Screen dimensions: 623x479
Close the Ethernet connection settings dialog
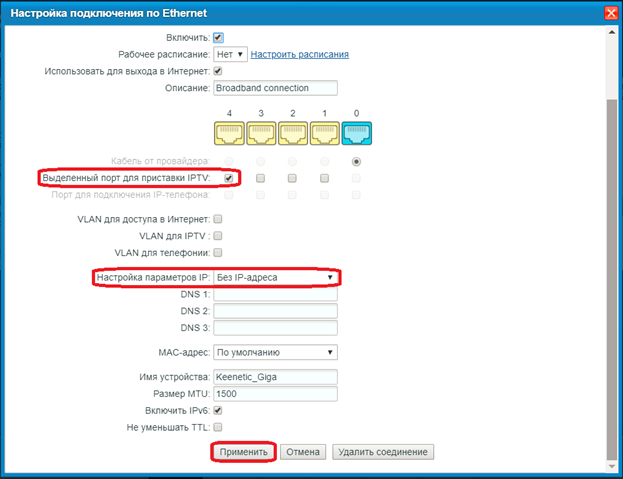pyautogui.click(x=610, y=13)
